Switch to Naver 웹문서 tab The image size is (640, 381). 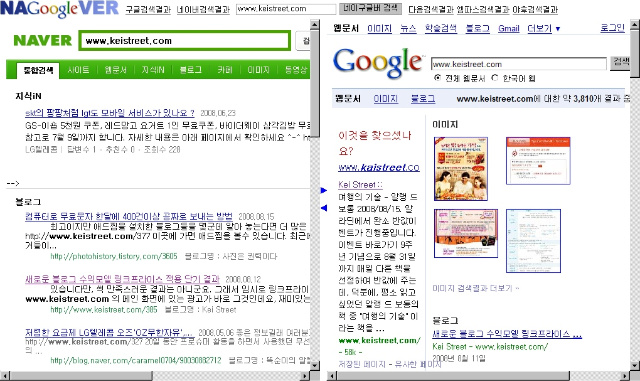(116, 70)
